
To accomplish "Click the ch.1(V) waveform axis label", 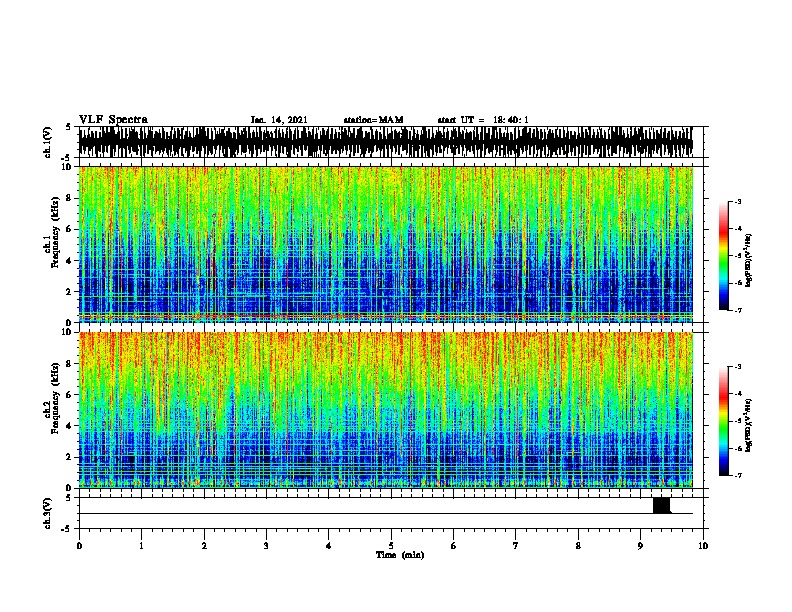I will point(48,142).
